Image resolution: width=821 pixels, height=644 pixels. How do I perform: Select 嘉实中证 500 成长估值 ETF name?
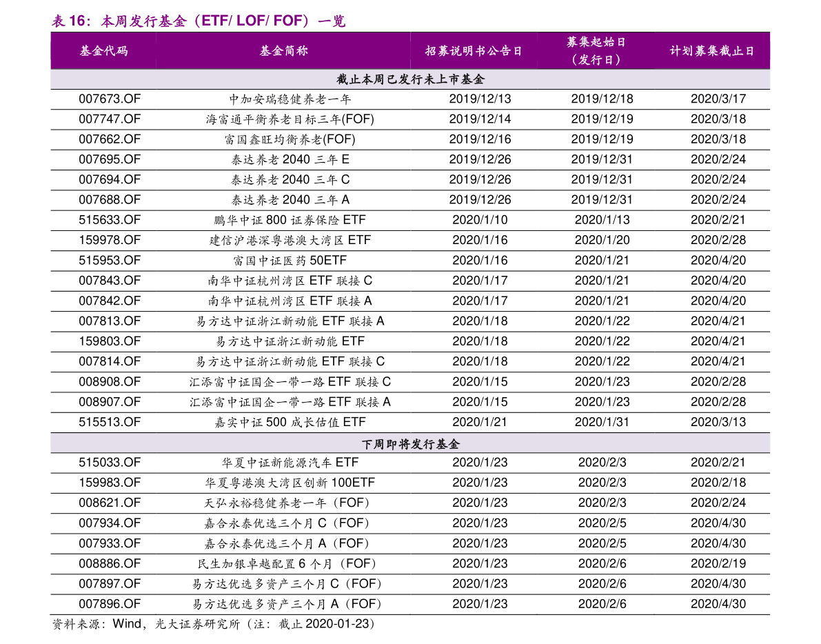[x=290, y=422]
